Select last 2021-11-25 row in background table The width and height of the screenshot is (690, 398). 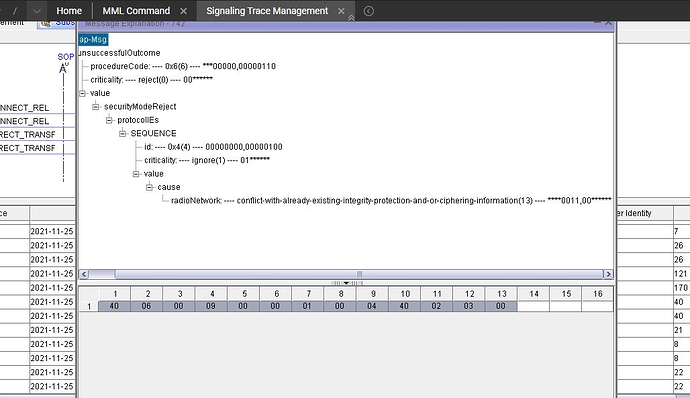52,386
